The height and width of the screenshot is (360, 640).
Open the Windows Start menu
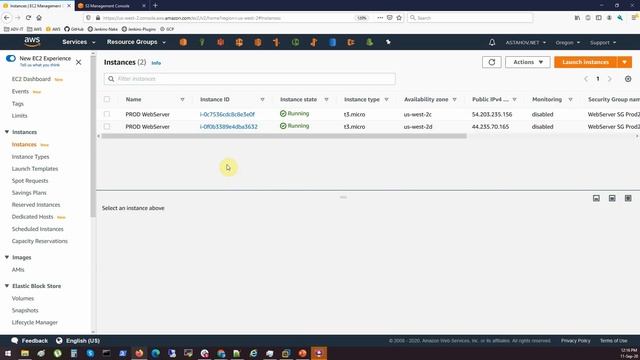pyautogui.click(x=8, y=353)
